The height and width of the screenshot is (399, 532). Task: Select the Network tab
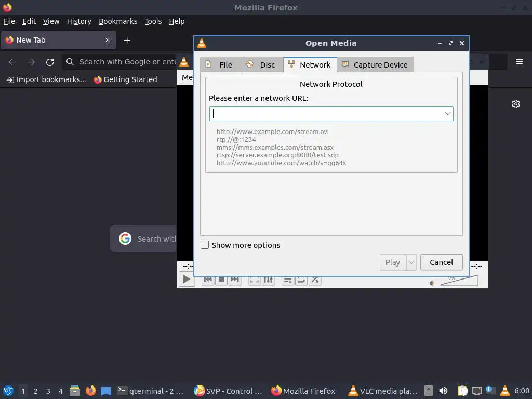(x=310, y=65)
